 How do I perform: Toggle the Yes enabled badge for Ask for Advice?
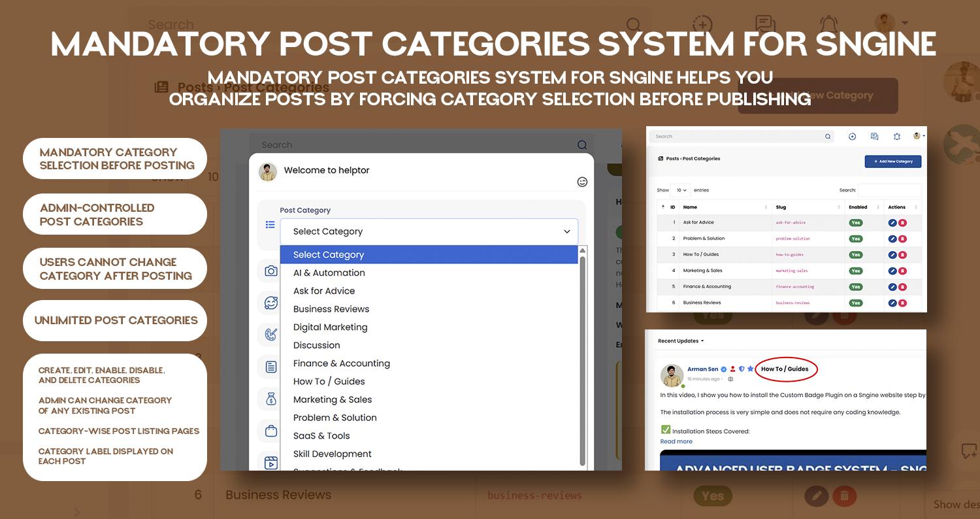coord(855,224)
